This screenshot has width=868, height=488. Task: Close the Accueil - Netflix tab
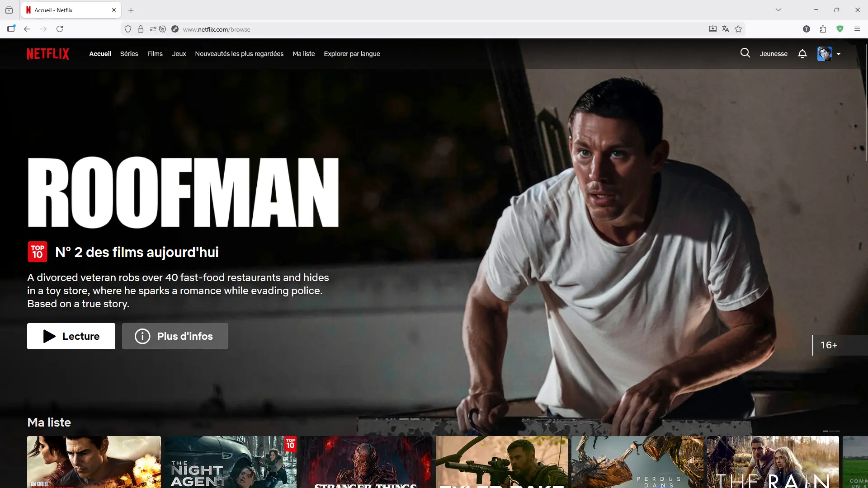pyautogui.click(x=114, y=10)
